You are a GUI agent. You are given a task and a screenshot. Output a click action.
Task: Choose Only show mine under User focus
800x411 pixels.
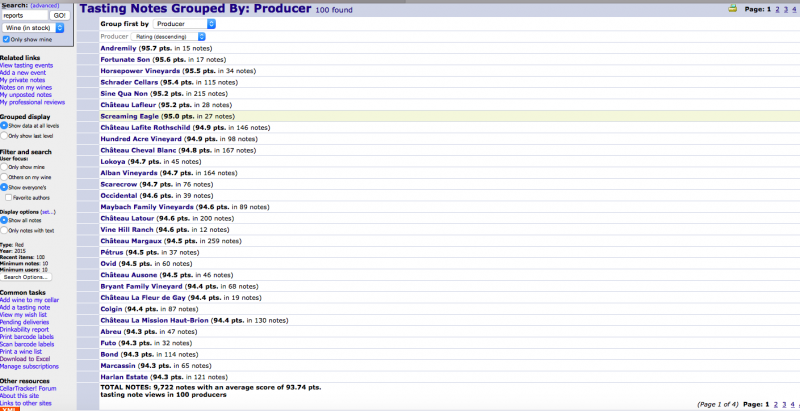coord(4,167)
